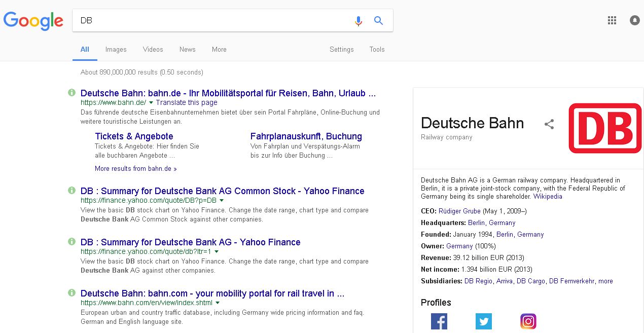Click the green info icon beside the Common Stock result
644x333 pixels.
72,191
